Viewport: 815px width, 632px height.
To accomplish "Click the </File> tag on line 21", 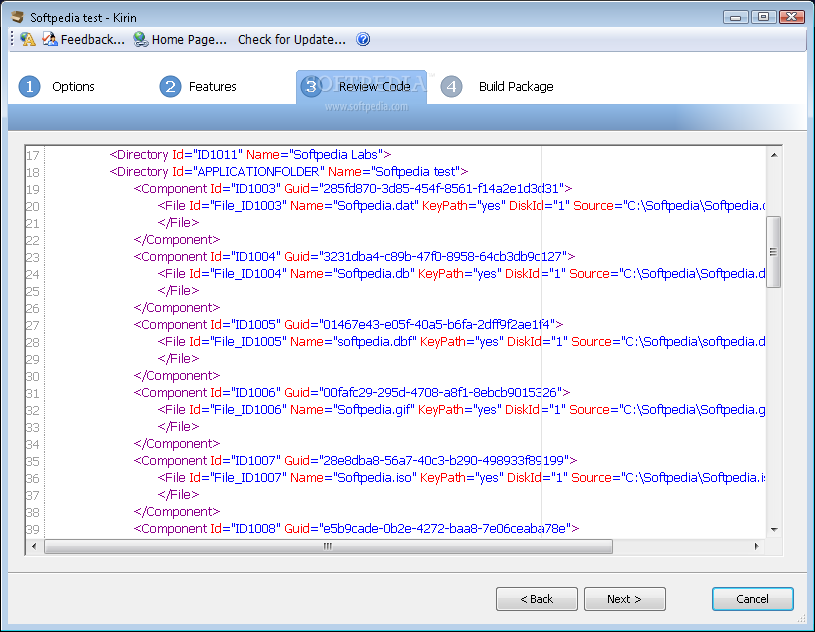I will tap(178, 223).
